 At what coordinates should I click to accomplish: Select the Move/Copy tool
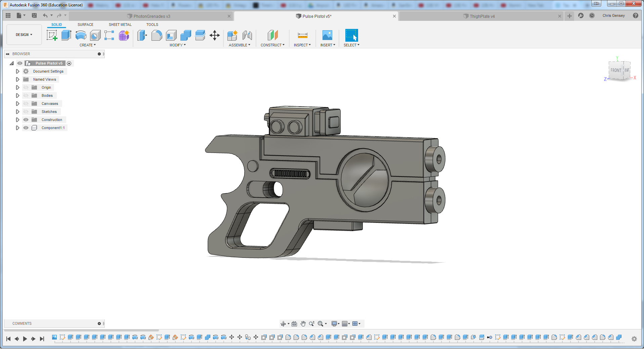coord(215,35)
